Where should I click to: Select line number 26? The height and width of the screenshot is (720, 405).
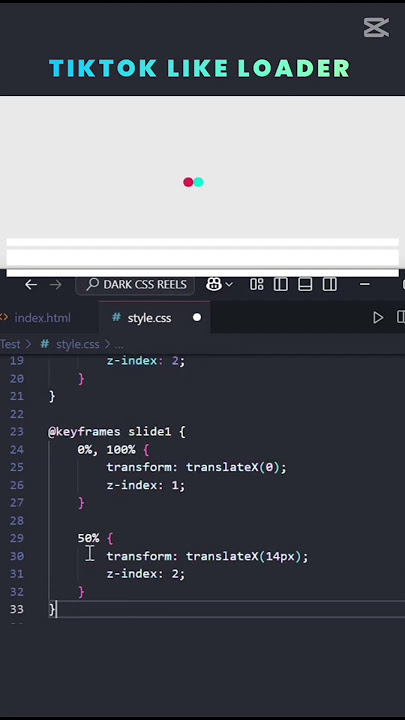(17, 485)
